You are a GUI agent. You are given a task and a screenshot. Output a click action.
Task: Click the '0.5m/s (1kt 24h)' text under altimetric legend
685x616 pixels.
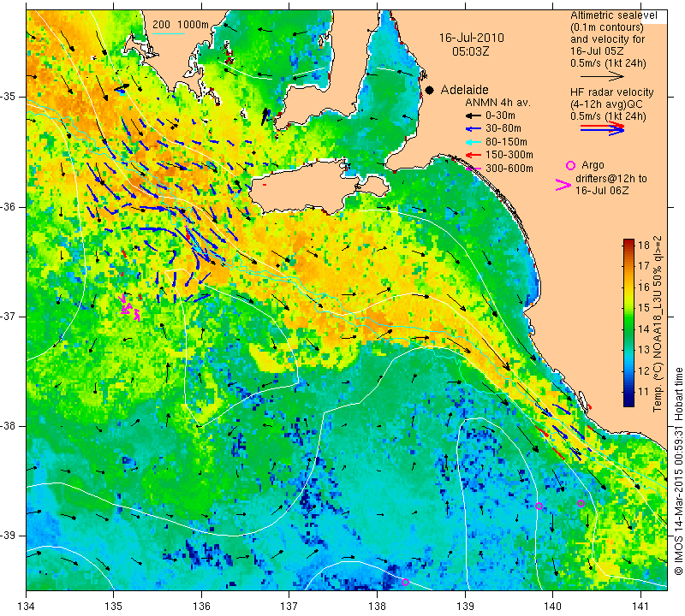click(608, 63)
